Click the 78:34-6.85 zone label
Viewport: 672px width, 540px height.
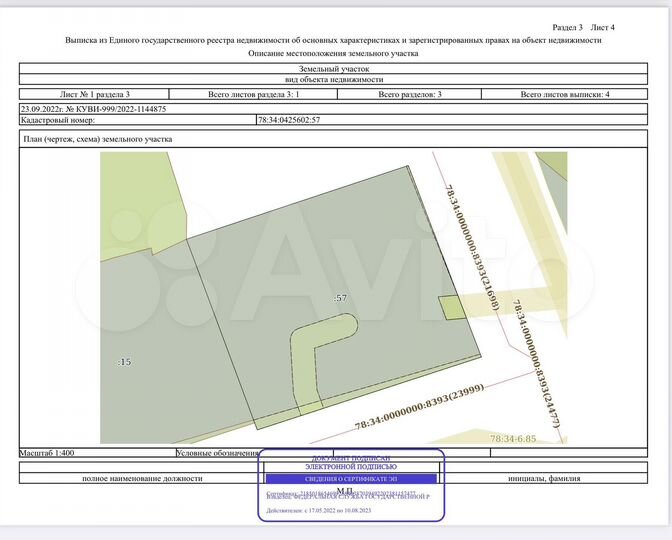514,438
